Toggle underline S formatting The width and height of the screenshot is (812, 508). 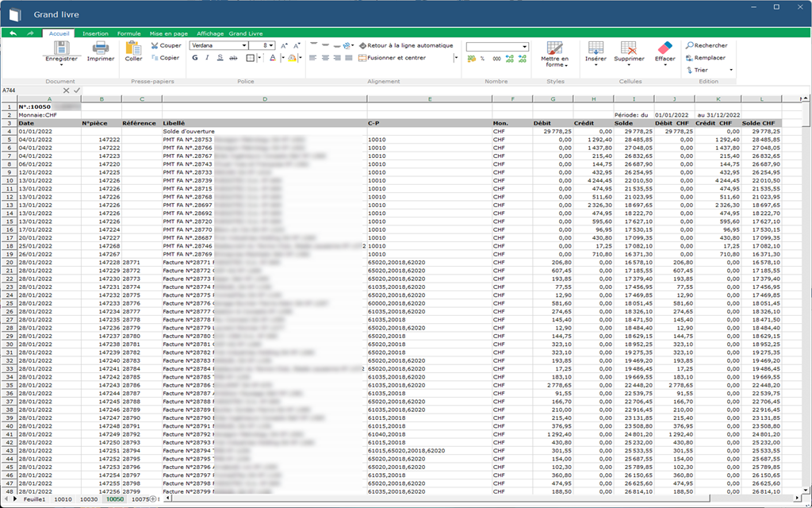click(x=220, y=57)
